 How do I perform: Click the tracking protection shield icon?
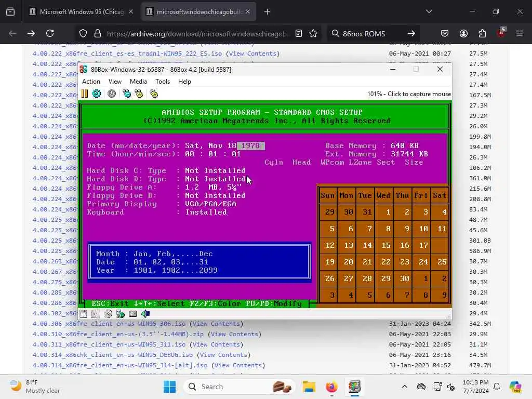click(x=83, y=33)
